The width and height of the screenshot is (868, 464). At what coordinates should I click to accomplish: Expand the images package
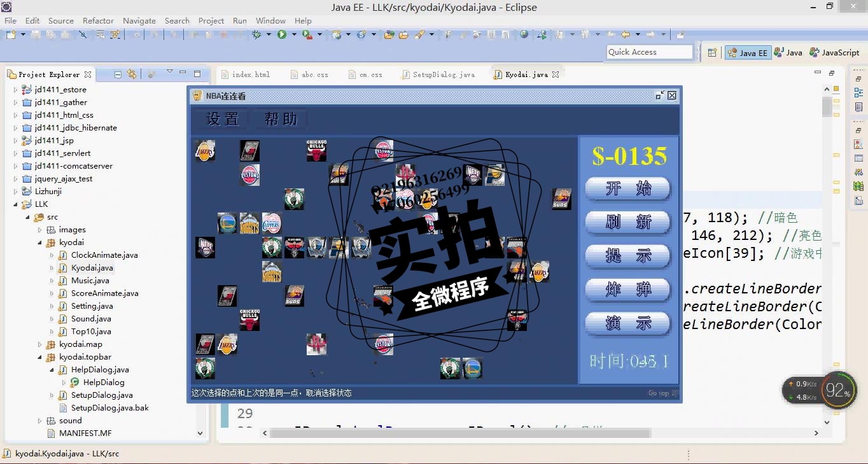(x=40, y=230)
